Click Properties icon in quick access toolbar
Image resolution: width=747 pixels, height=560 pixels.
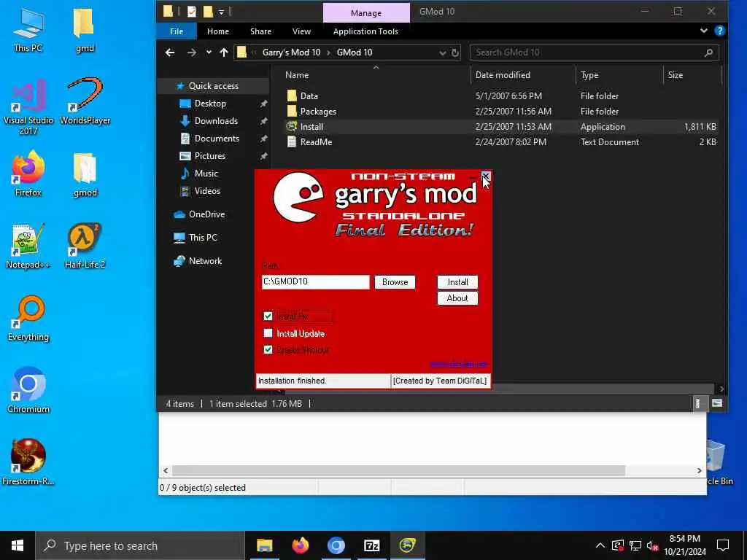pos(192,12)
